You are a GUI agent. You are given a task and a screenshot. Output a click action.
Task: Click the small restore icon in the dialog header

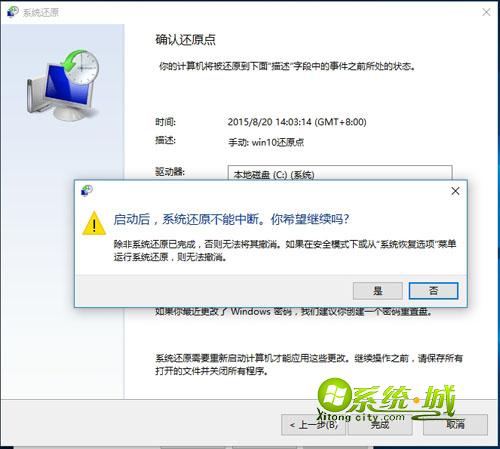click(87, 191)
